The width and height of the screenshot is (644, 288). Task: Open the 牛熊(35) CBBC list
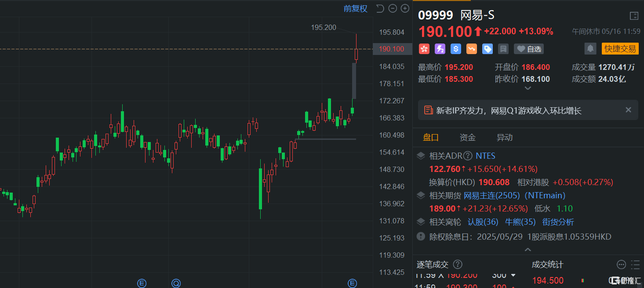[x=520, y=222]
